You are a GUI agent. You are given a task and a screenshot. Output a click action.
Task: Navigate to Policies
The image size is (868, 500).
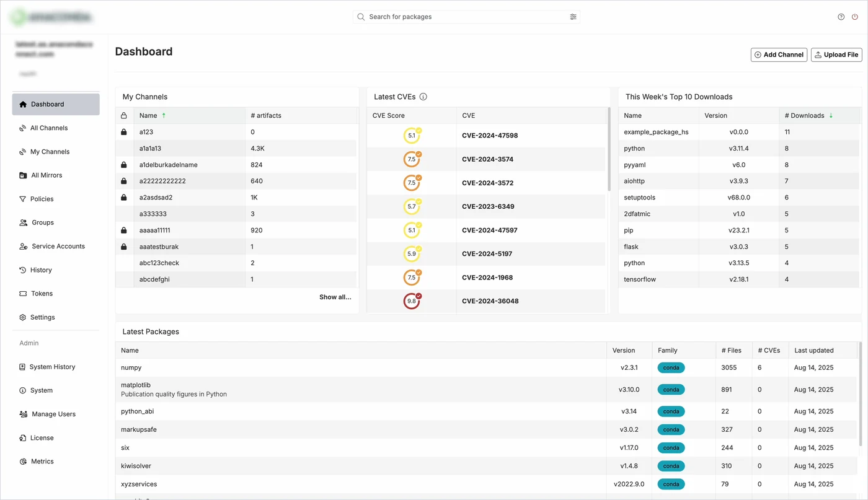click(56, 199)
